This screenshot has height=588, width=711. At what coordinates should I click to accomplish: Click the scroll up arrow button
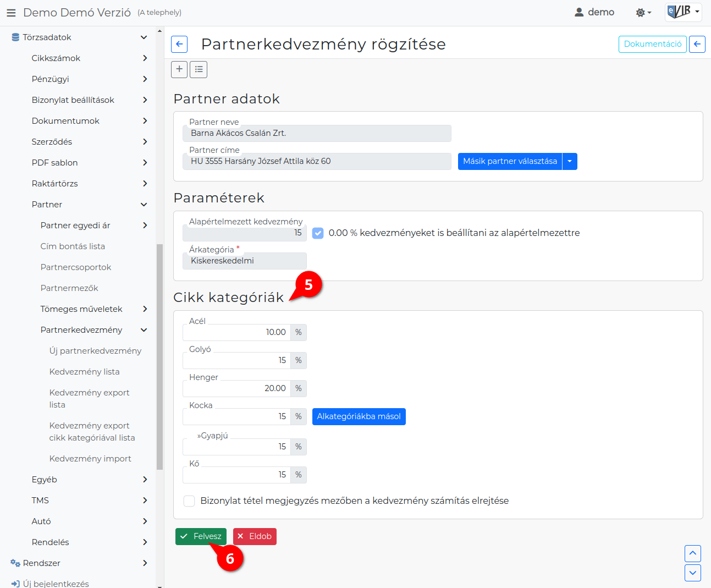[x=693, y=553]
